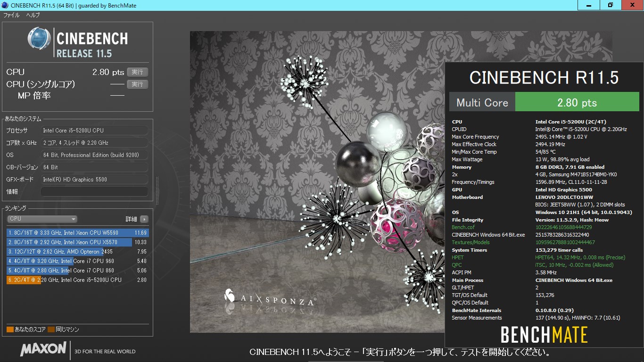Click the Min/Max Core Temp value
The image size is (644, 362).
pyautogui.click(x=545, y=152)
